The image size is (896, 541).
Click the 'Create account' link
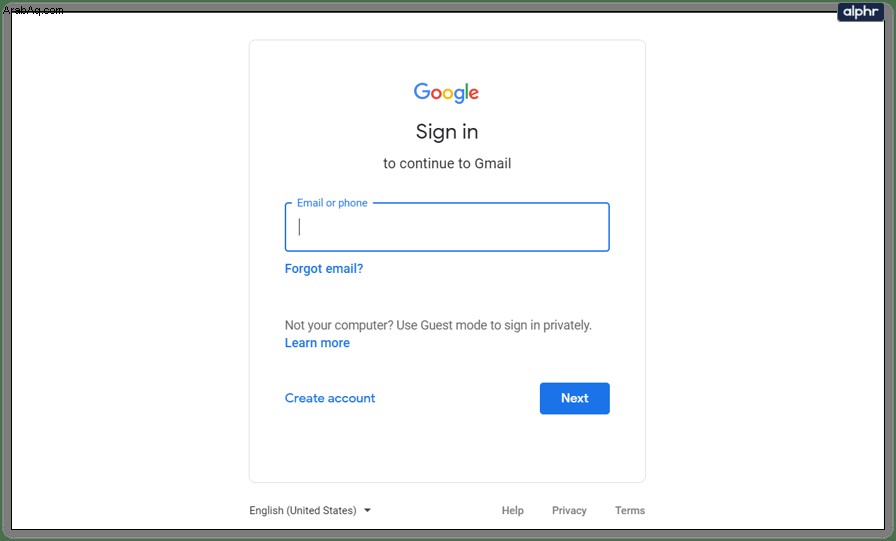330,398
